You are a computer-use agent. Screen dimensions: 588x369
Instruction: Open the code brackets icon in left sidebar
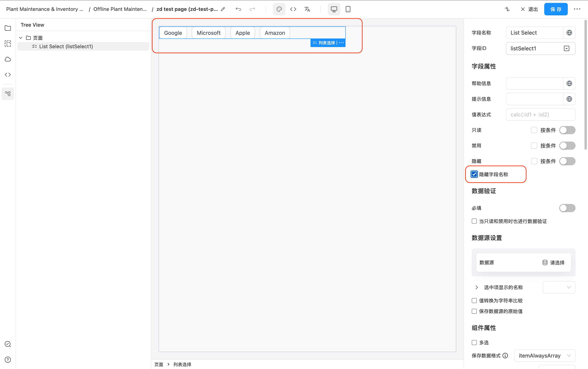(8, 75)
